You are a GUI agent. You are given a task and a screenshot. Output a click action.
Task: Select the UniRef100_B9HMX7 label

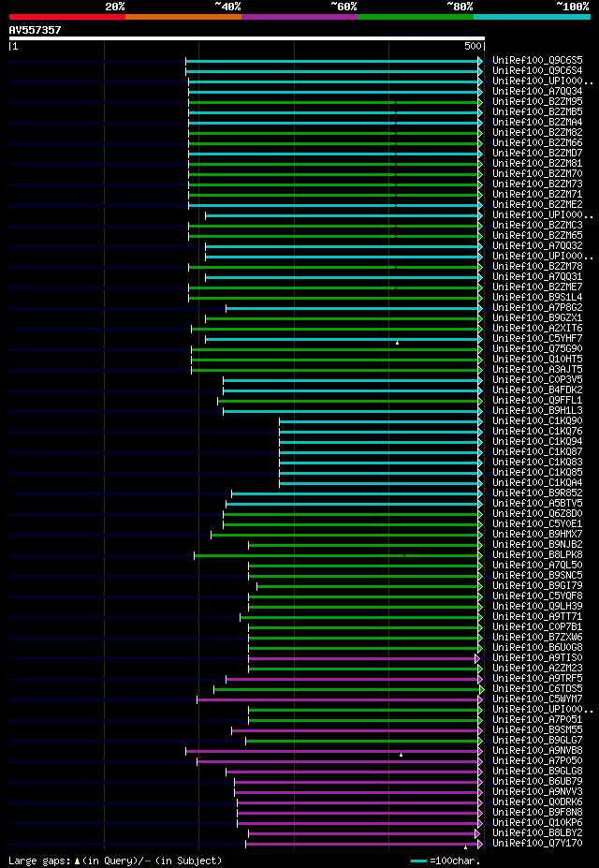point(537,535)
